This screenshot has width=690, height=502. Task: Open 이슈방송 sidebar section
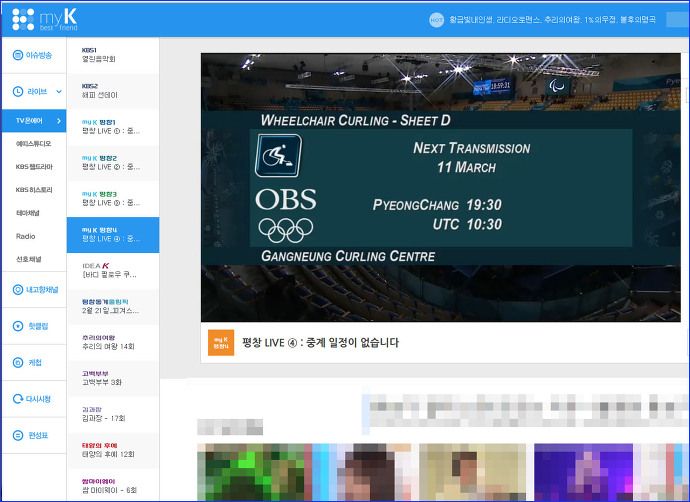tap(34, 55)
